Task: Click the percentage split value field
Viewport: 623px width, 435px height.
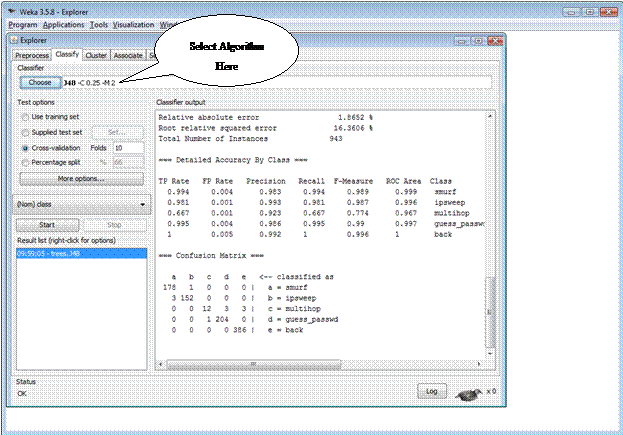Action: pos(128,162)
